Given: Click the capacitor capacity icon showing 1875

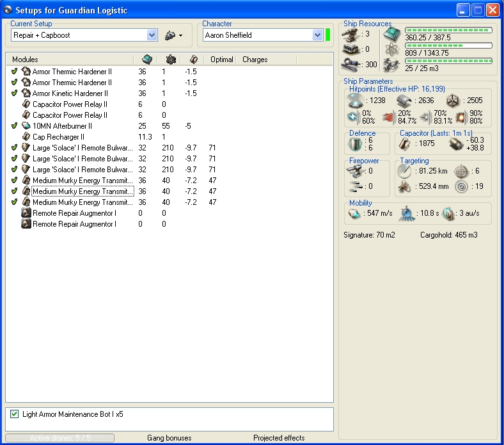Looking at the screenshot, I should [x=404, y=144].
